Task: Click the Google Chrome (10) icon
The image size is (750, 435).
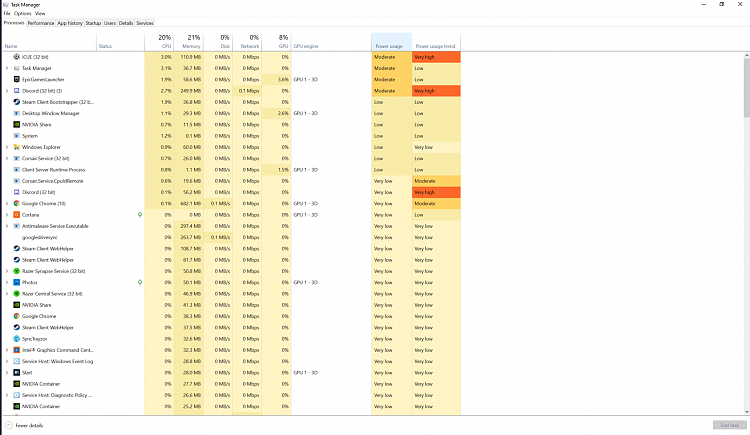Action: 16,203
